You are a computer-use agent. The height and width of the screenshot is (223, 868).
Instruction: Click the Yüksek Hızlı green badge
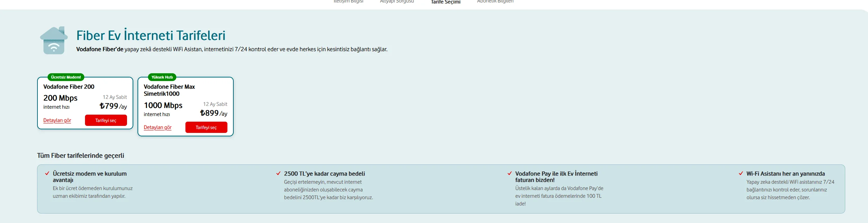(162, 77)
